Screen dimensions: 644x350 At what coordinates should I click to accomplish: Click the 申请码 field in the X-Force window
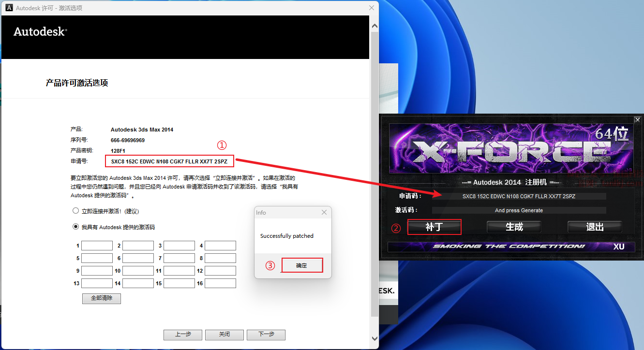pyautogui.click(x=519, y=196)
